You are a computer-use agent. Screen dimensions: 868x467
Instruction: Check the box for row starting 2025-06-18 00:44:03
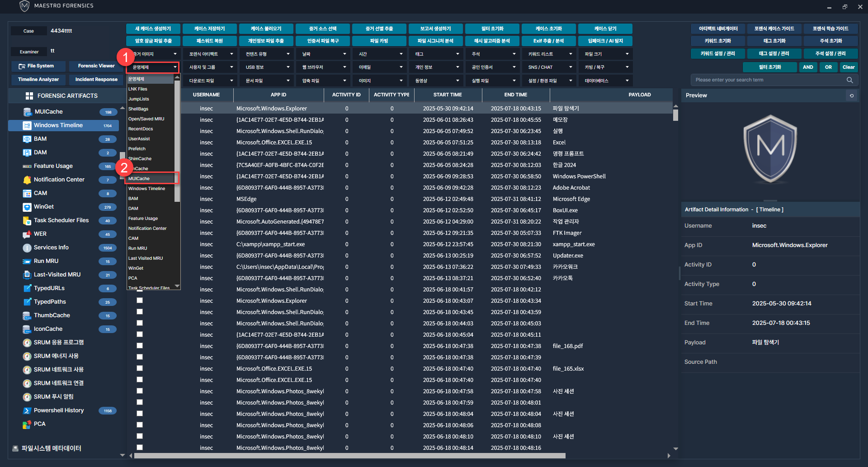coord(140,323)
